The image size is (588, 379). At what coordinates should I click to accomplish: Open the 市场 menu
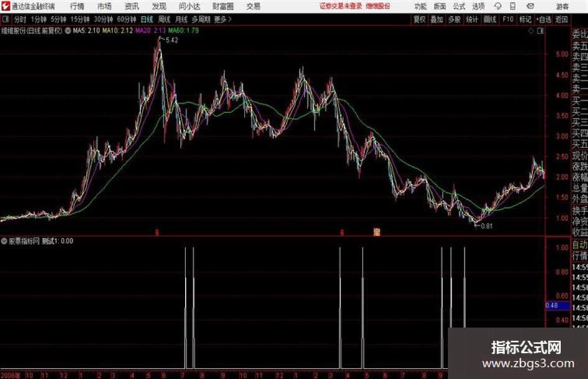(x=105, y=6)
